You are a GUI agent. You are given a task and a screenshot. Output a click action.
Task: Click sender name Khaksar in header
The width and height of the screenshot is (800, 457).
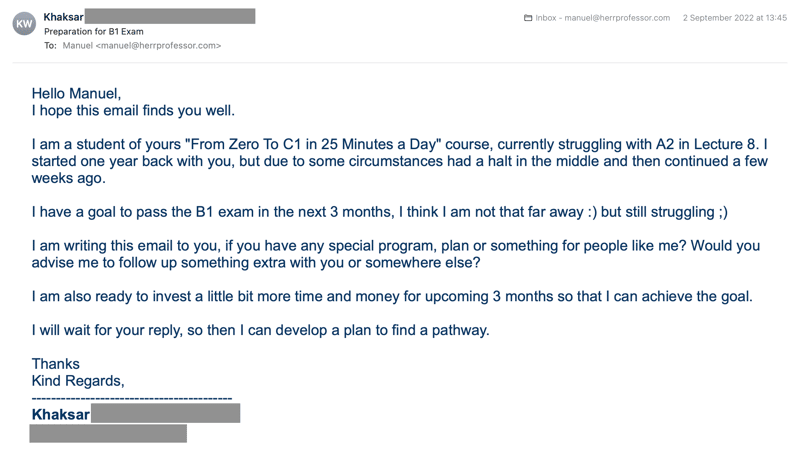pyautogui.click(x=63, y=17)
